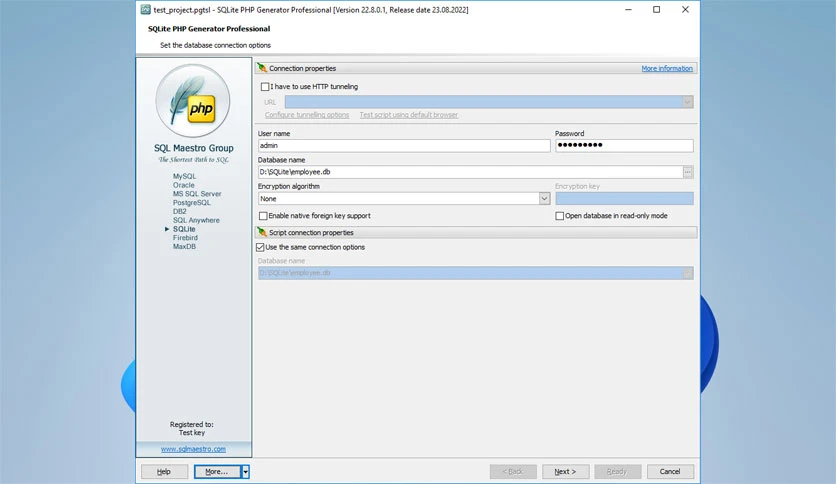Open the More button dropdown arrow

(245, 472)
